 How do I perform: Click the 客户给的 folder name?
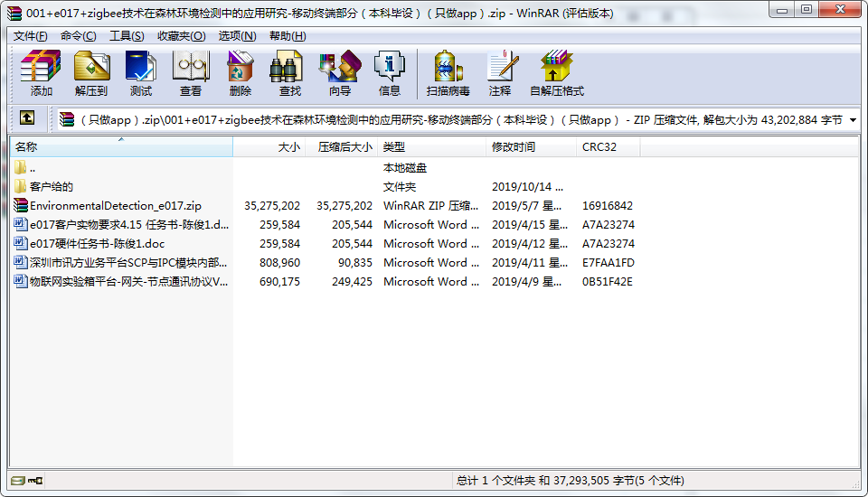pos(52,186)
